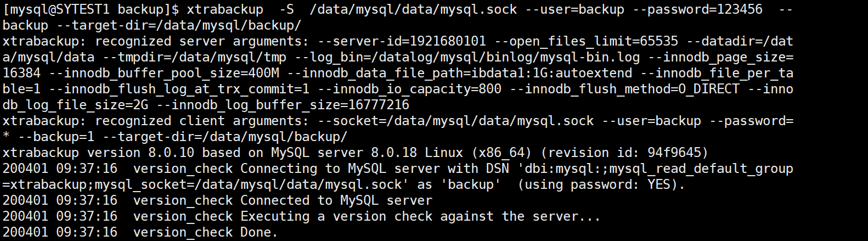The height and width of the screenshot is (241, 868).
Task: Click the --innodb_log_buffer_size=16777216 text
Action: (x=283, y=105)
